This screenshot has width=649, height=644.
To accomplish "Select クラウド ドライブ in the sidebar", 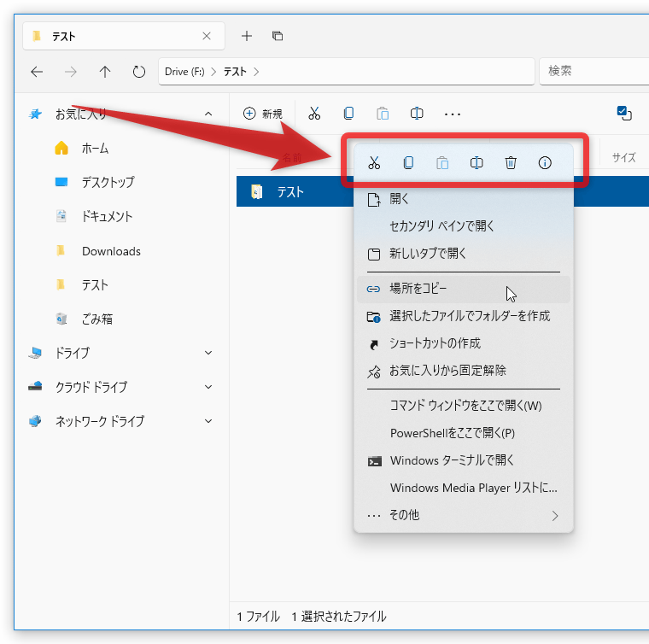I will coord(91,388).
